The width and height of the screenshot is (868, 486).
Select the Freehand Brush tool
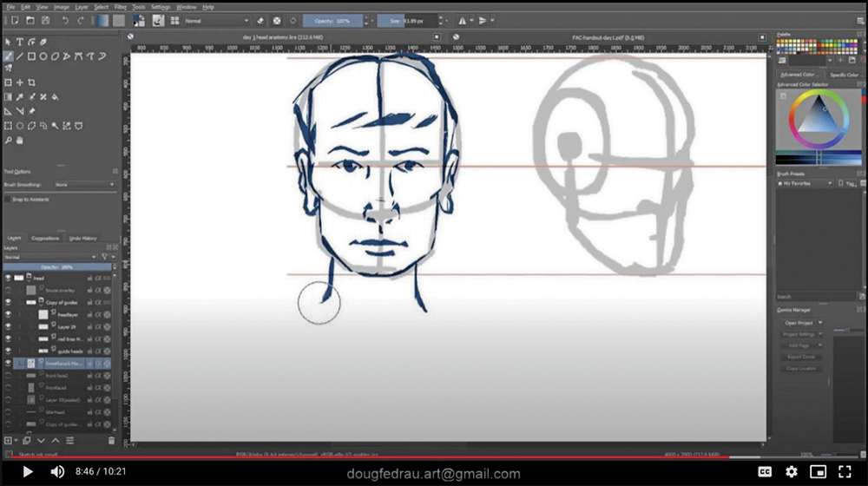pos(9,56)
